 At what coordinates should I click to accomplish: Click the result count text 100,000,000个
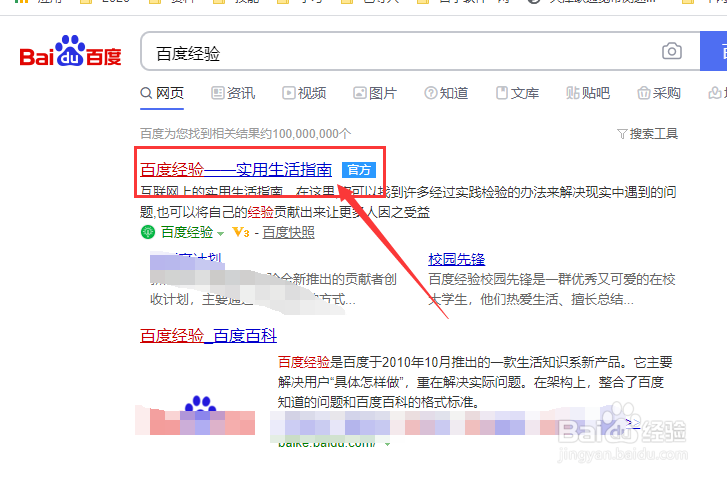(x=312, y=134)
